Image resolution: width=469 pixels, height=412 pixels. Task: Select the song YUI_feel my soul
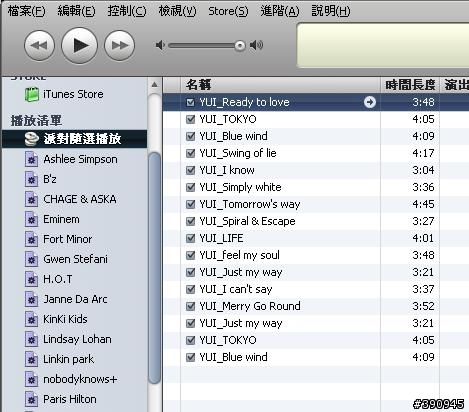click(239, 255)
